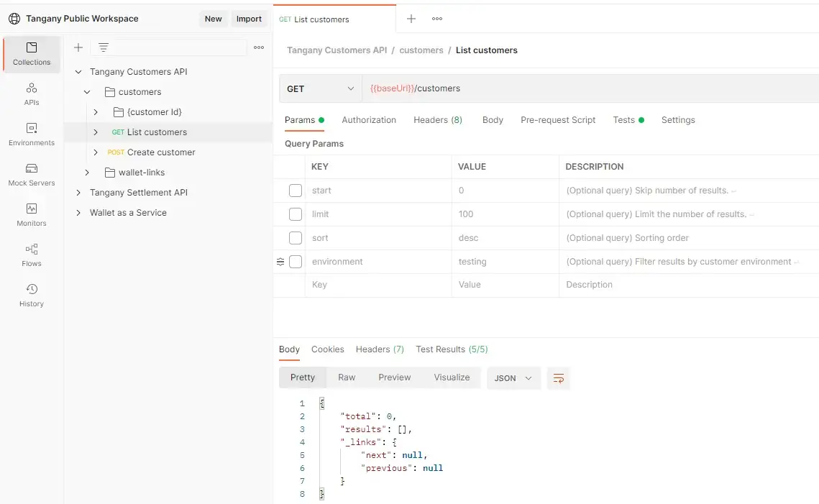Screen dimensions: 819x504
Task: Open the tab bar three-dot options menu
Action: (x=437, y=19)
